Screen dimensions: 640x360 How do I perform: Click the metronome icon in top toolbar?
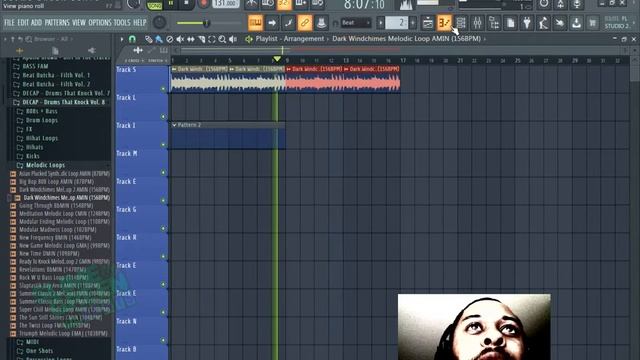coord(252,4)
